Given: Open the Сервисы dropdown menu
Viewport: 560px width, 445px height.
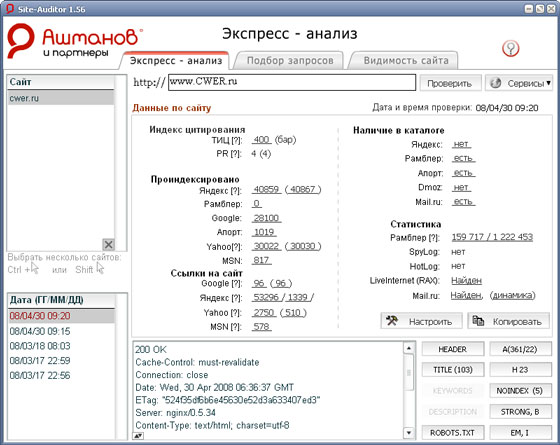Looking at the screenshot, I should point(519,83).
